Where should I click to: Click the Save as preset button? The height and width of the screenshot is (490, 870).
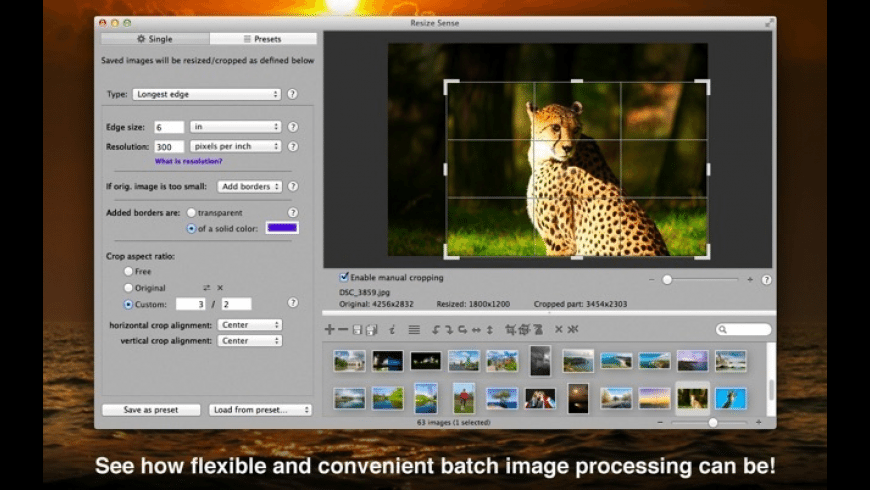(151, 410)
